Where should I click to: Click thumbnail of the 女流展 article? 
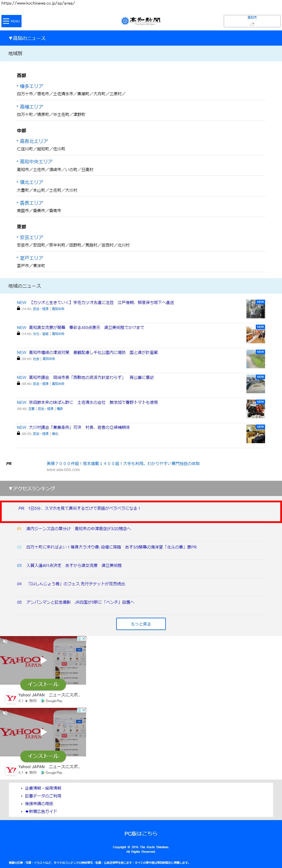[x=255, y=334]
